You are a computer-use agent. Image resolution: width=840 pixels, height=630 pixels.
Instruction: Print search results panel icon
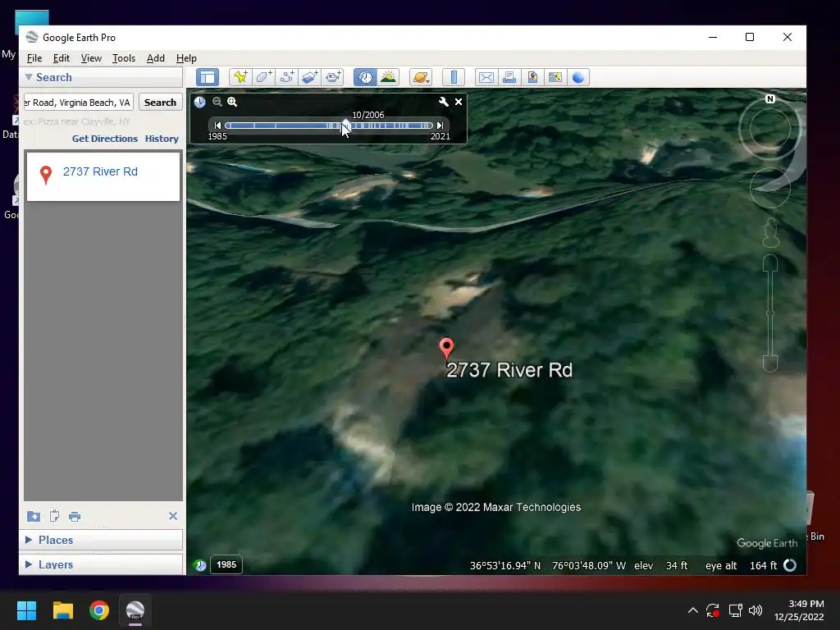[75, 517]
